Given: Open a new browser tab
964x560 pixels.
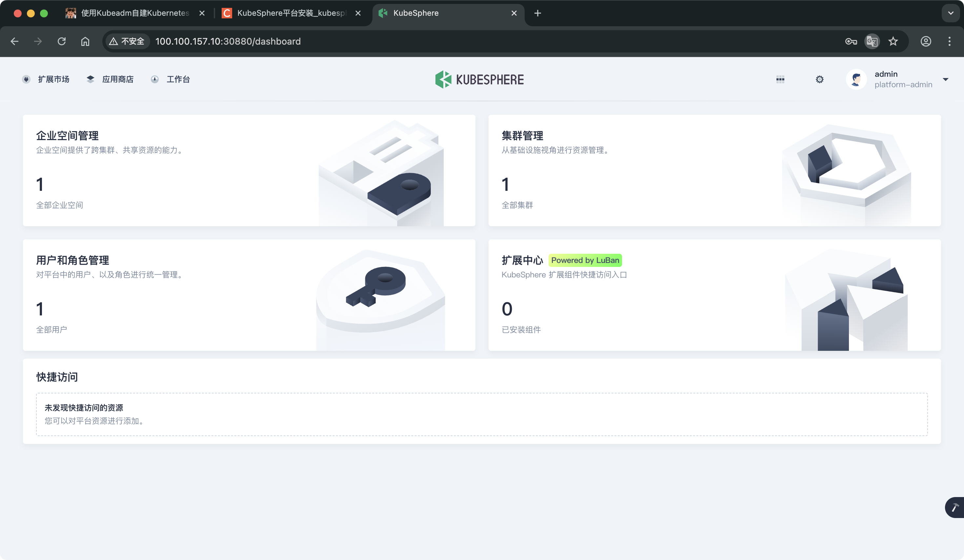Looking at the screenshot, I should pos(537,13).
